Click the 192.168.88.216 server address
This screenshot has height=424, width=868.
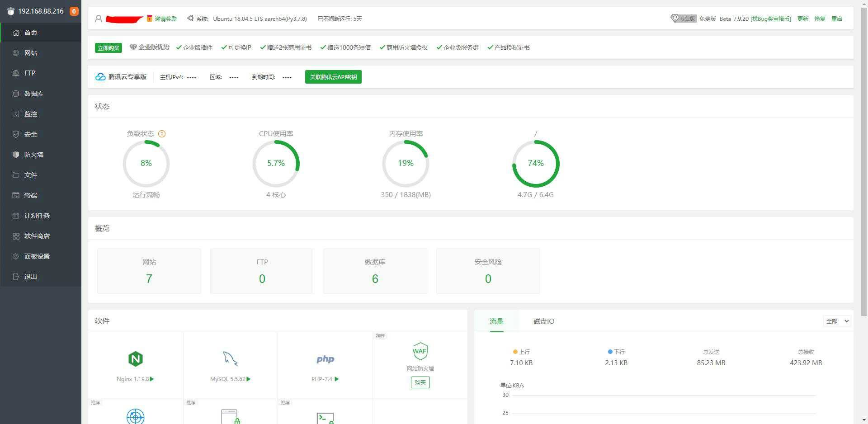pyautogui.click(x=41, y=11)
